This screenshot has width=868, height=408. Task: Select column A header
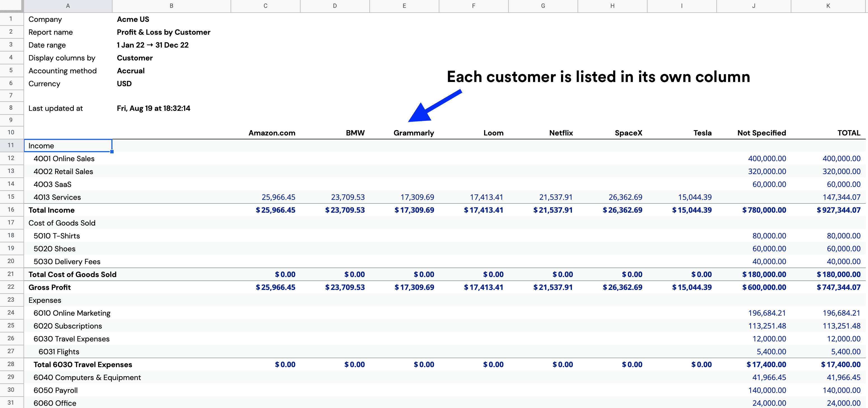tap(68, 6)
